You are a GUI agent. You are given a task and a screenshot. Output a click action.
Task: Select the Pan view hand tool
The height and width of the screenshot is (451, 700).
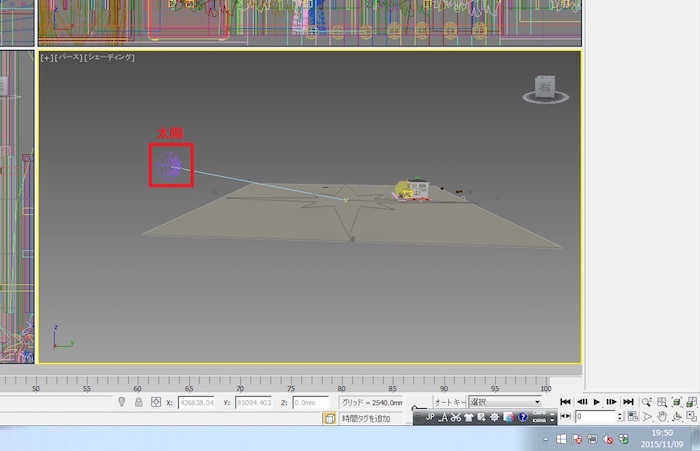663,416
